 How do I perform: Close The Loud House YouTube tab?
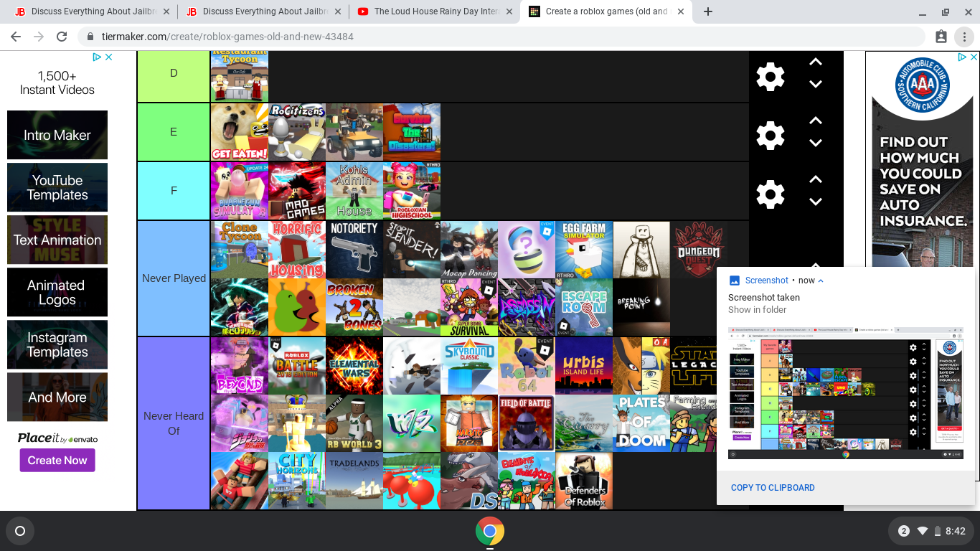pyautogui.click(x=510, y=11)
